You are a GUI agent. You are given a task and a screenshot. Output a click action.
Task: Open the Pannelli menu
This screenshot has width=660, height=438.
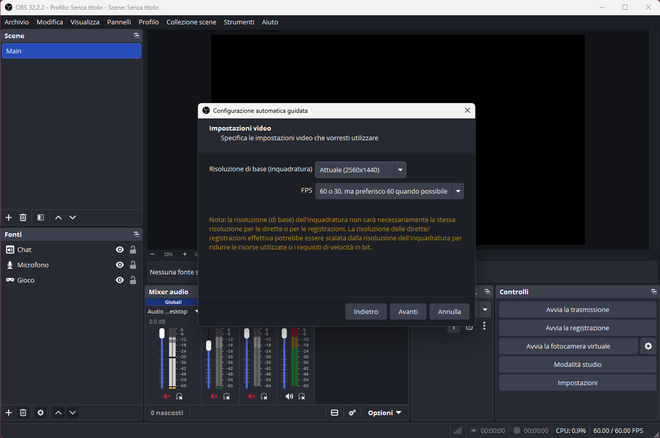(x=119, y=22)
